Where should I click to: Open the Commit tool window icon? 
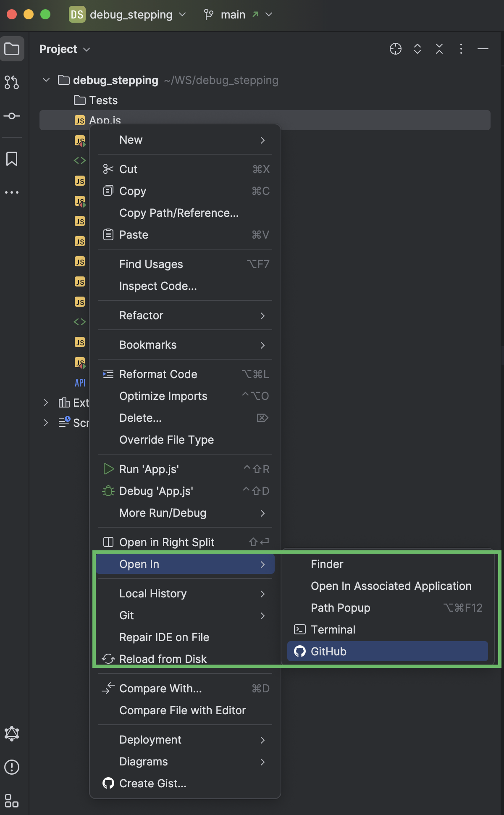click(x=12, y=116)
